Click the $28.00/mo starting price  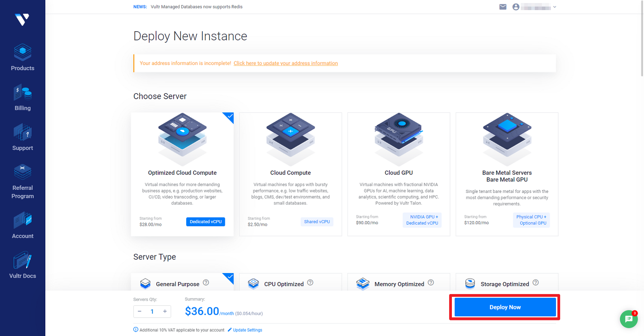click(x=150, y=224)
